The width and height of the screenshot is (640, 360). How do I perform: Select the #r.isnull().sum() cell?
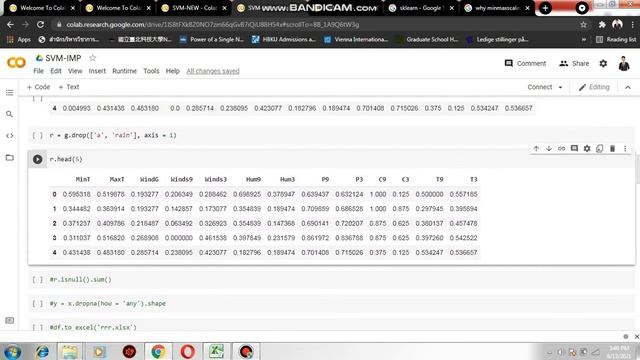pyautogui.click(x=331, y=280)
